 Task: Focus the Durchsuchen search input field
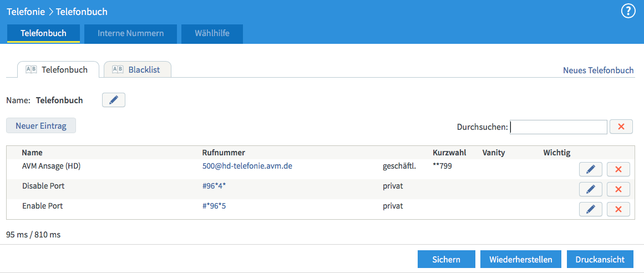558,127
